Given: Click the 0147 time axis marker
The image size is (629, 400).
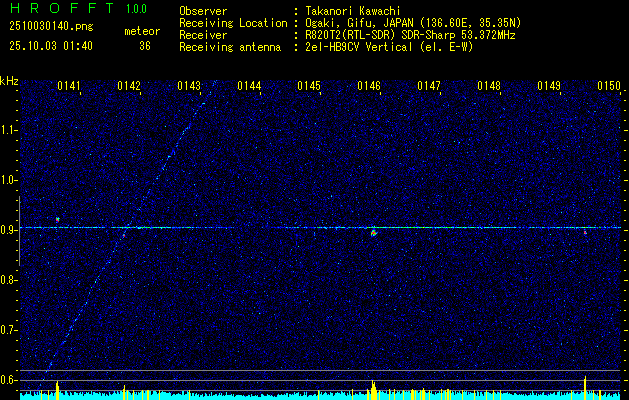Looking at the screenshot, I should point(429,86).
